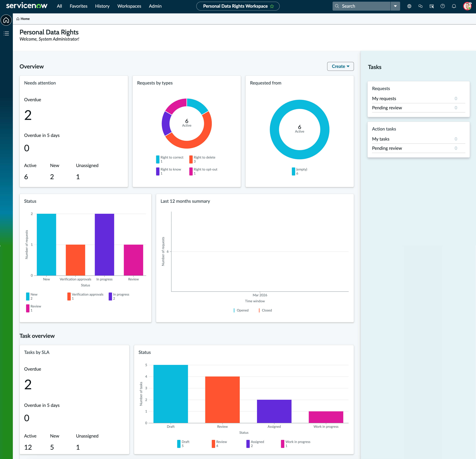
Task: Click the Draft bar in task Status chart
Action: click(171, 394)
